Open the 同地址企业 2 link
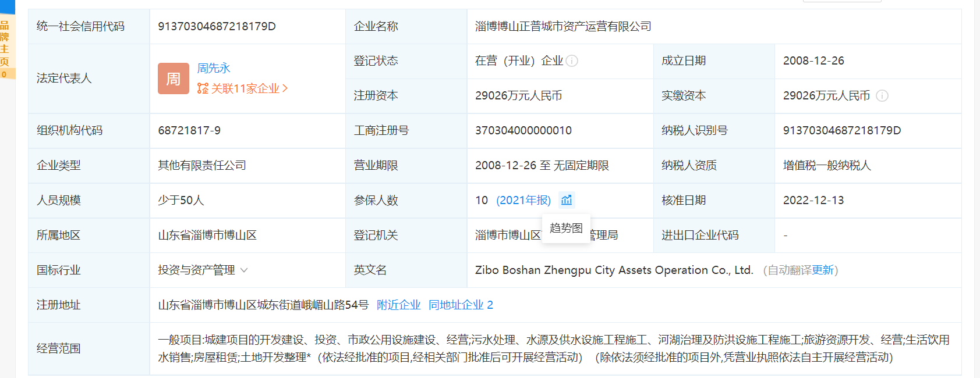 461,305
